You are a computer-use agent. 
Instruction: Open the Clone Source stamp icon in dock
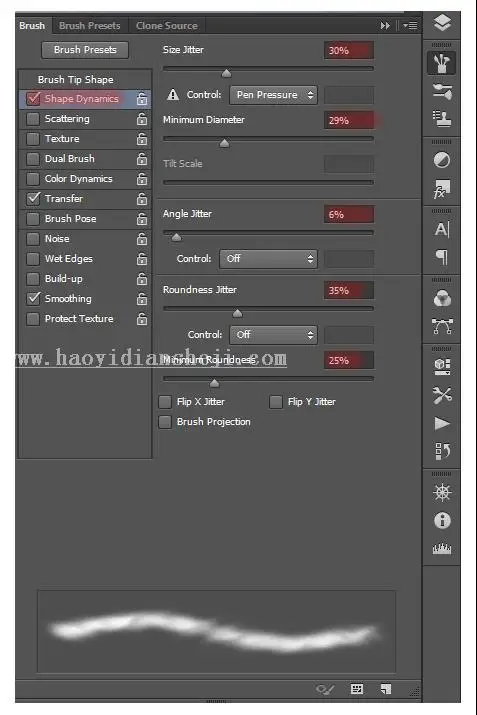pos(442,119)
